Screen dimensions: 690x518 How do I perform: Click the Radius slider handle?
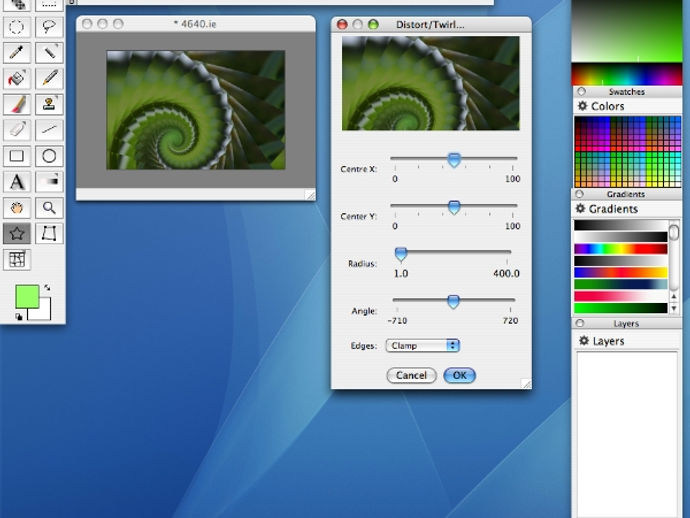click(x=401, y=254)
